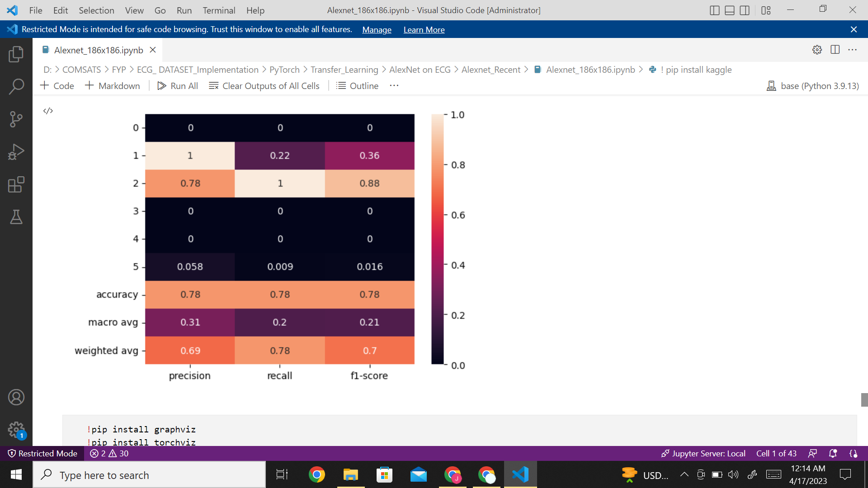Open Source Control view
Screen dimensions: 868x488
point(16,119)
